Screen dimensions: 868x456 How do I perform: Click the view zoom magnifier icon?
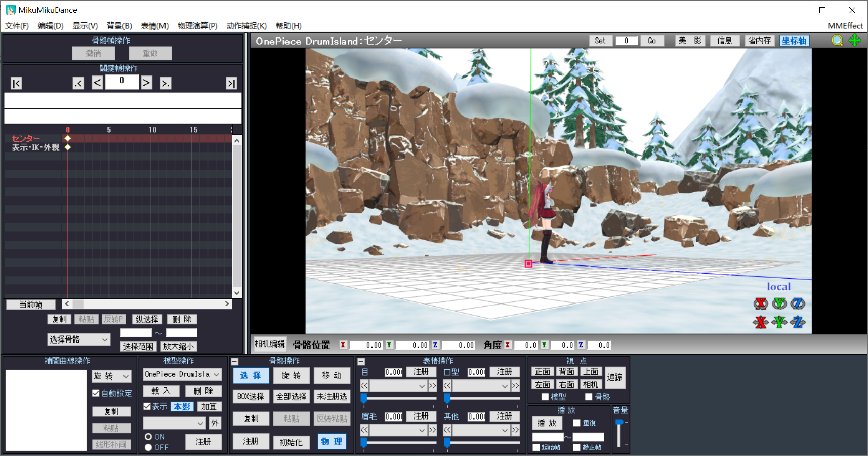[838, 41]
